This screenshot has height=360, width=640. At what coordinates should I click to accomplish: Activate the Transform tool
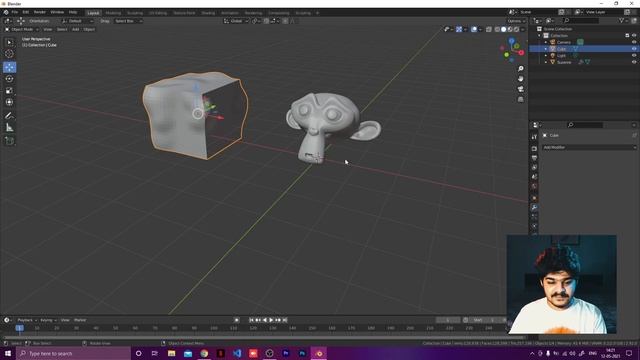point(9,102)
